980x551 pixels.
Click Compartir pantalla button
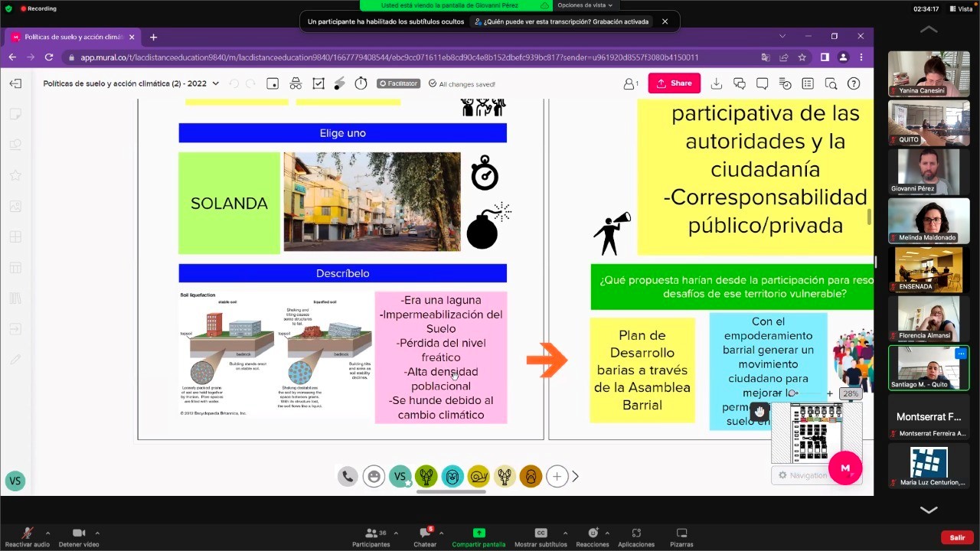tap(479, 537)
